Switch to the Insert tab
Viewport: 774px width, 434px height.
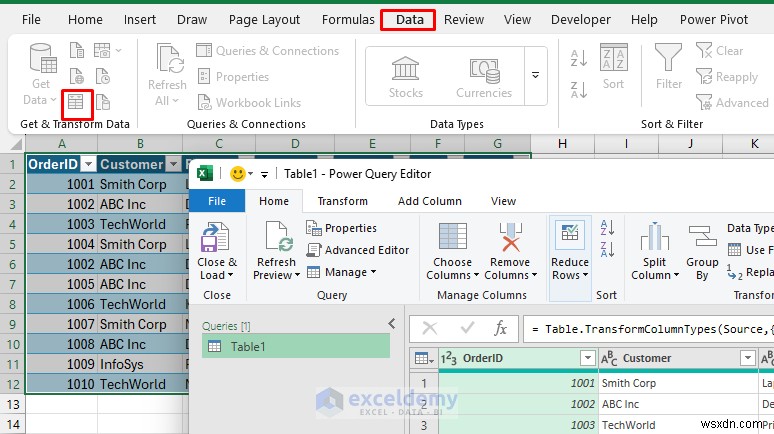click(x=140, y=20)
